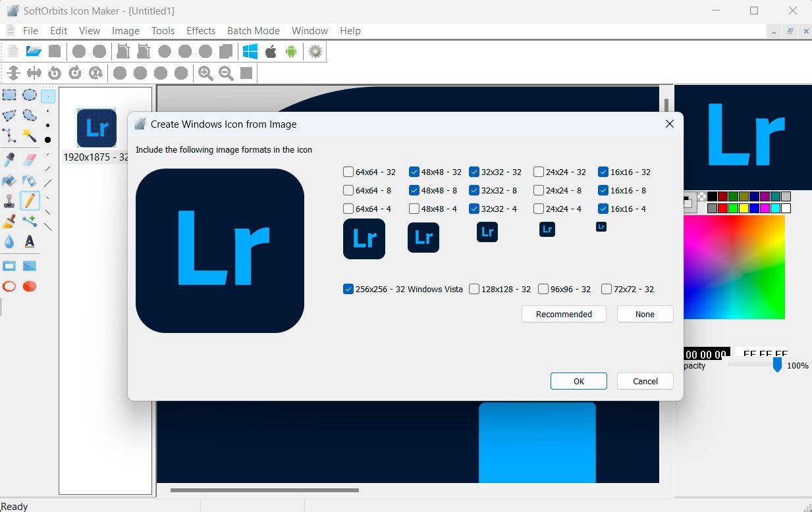812x512 pixels.
Task: Open the Image menu
Action: pyautogui.click(x=126, y=31)
